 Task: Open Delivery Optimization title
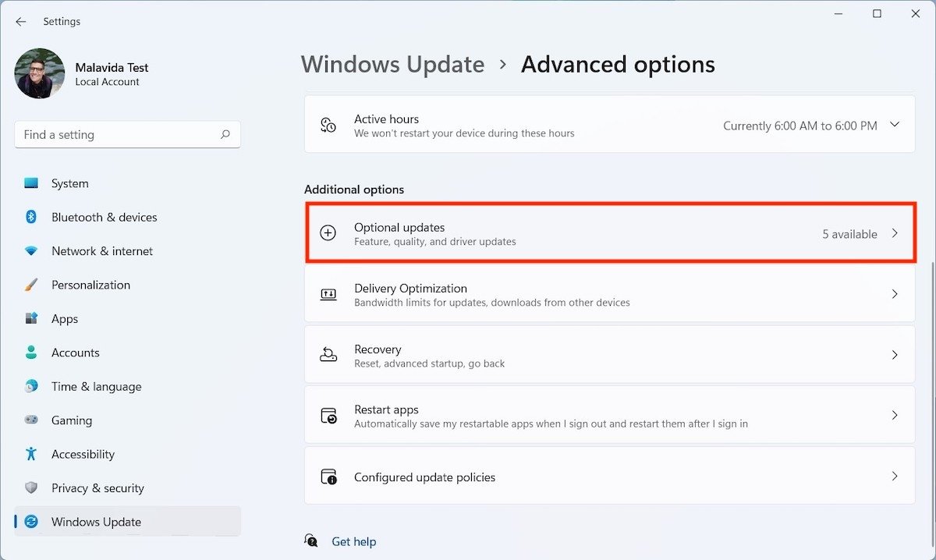pos(410,288)
